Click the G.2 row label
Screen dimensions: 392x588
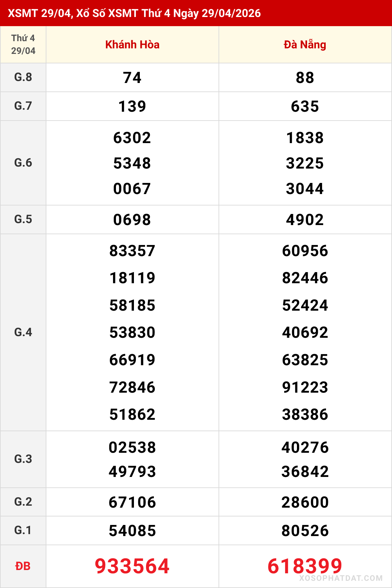click(23, 502)
